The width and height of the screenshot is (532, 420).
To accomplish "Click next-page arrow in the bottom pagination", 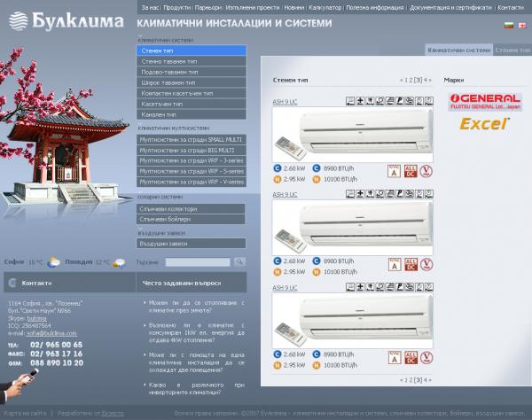I will tap(430, 380).
